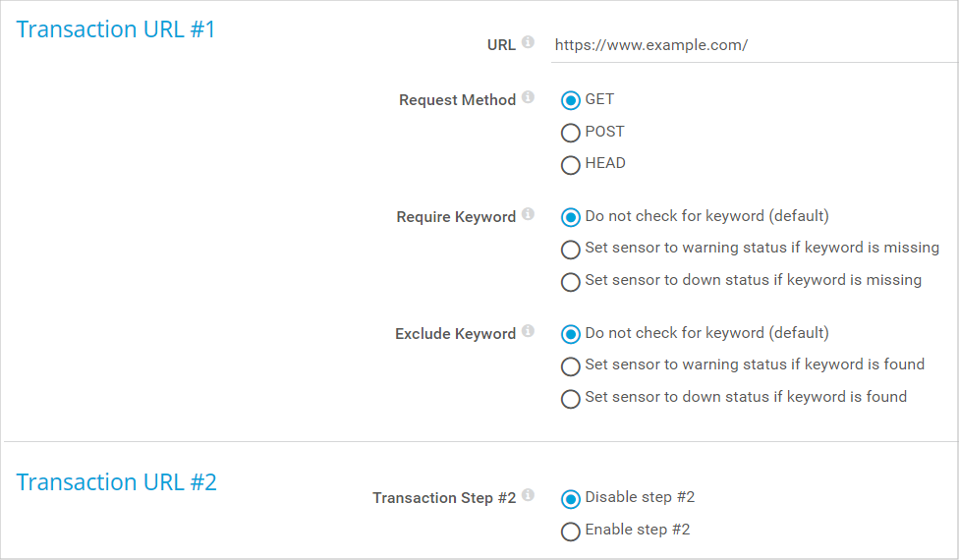Show help for Transaction Step #2

pos(528,494)
